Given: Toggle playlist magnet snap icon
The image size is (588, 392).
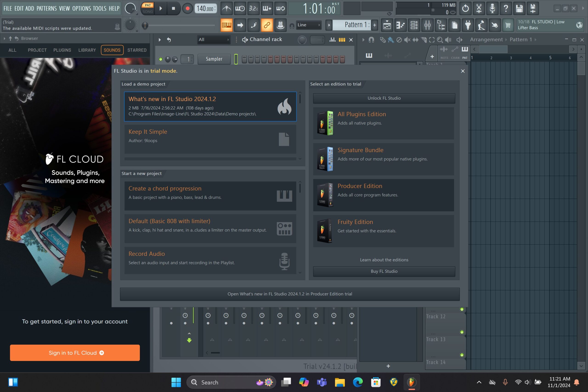Looking at the screenshot, I should tap(371, 39).
